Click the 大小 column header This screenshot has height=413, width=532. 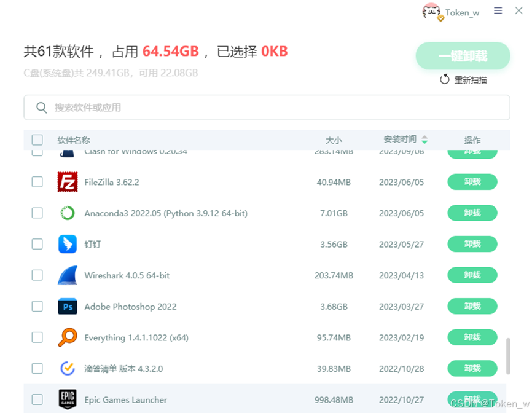(334, 140)
